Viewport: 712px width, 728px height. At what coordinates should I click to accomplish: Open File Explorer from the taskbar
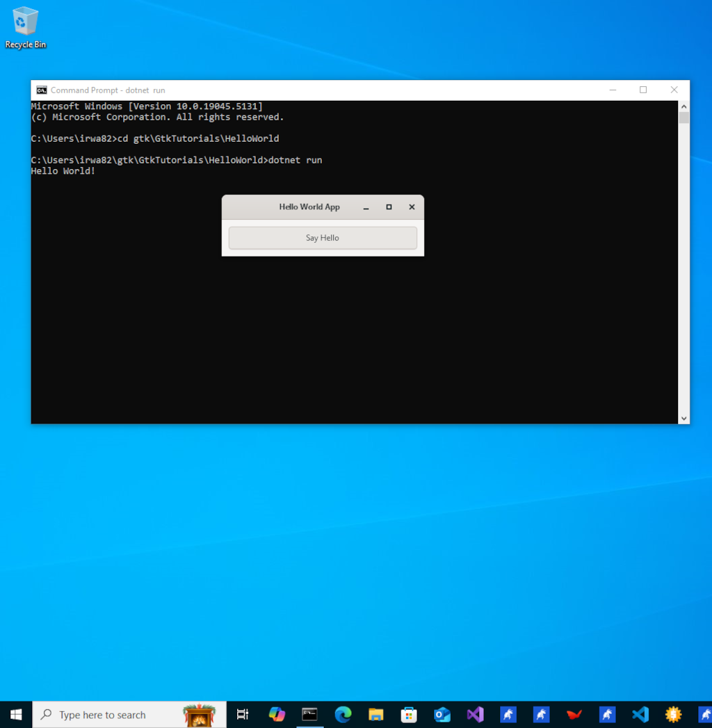pos(375,714)
